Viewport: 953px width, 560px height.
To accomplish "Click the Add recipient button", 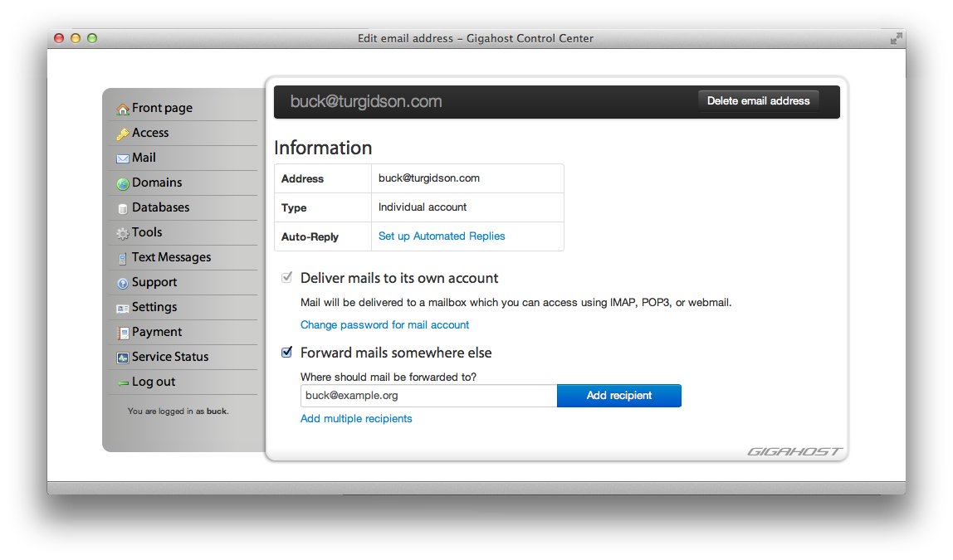I will pyautogui.click(x=618, y=396).
